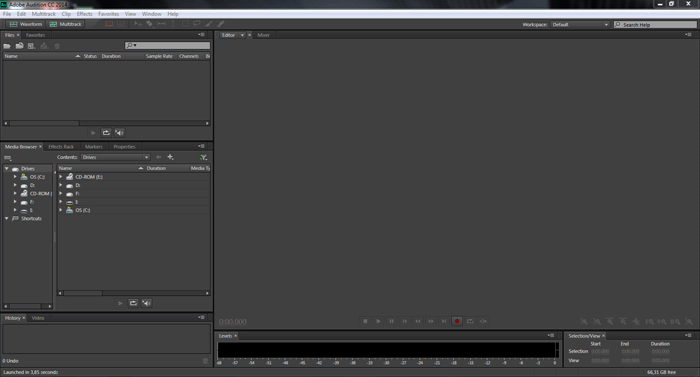This screenshot has width=700, height=377.
Task: Open the Effects menu
Action: 84,14
